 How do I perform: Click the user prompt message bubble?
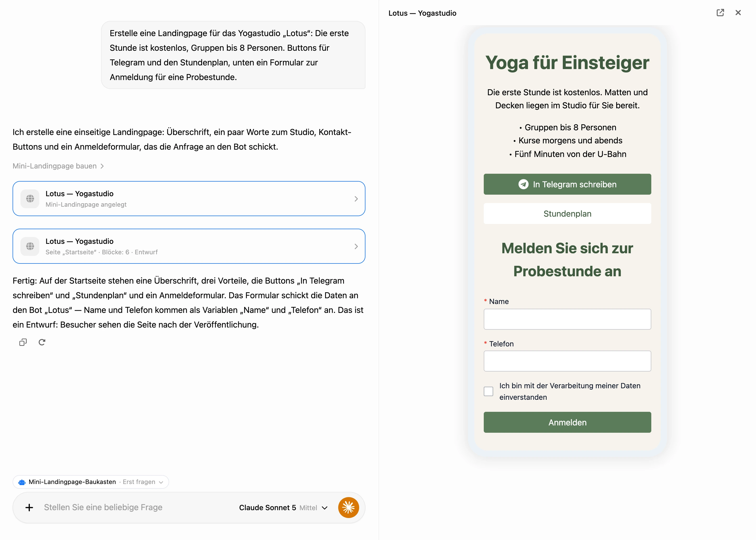[233, 55]
